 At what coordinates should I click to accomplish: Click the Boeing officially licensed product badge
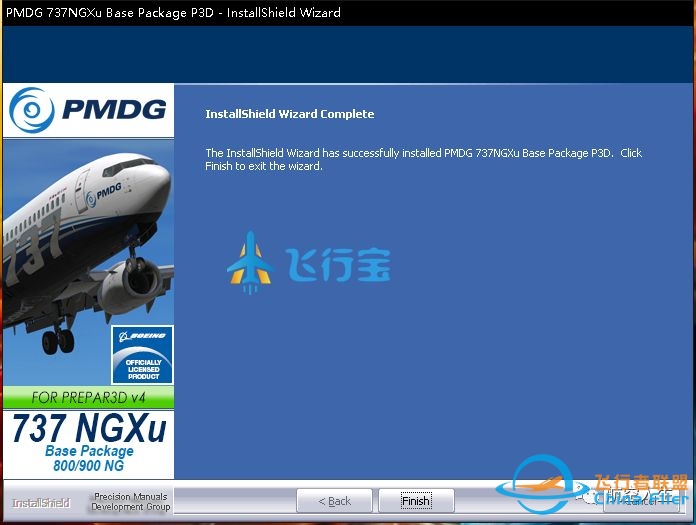click(142, 355)
